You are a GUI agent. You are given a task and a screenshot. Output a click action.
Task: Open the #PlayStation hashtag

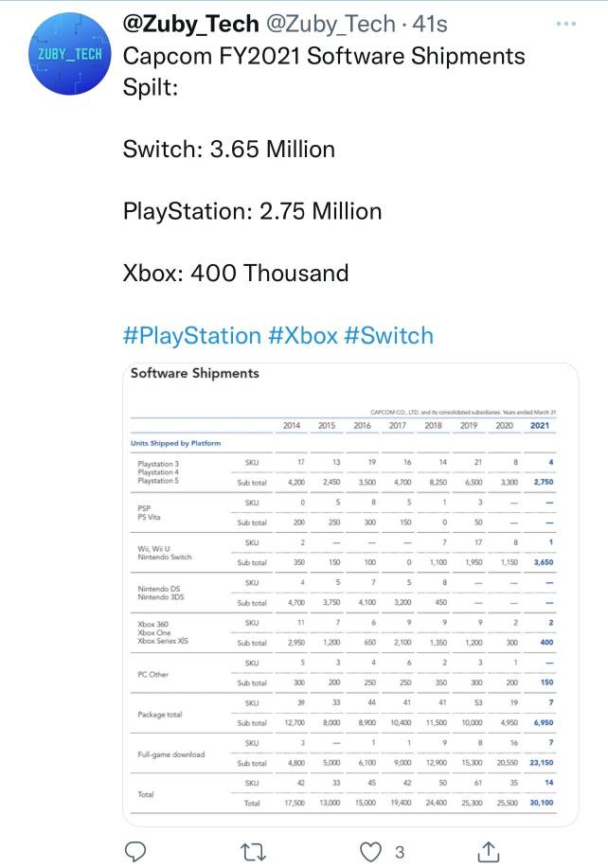click(x=191, y=336)
